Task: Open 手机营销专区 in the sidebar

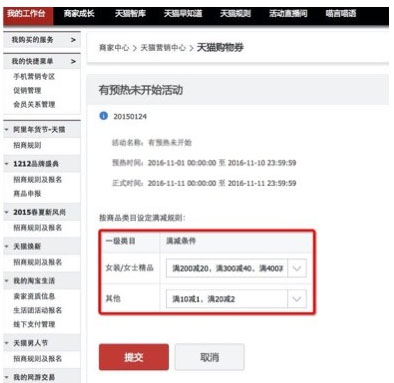Action: point(34,77)
